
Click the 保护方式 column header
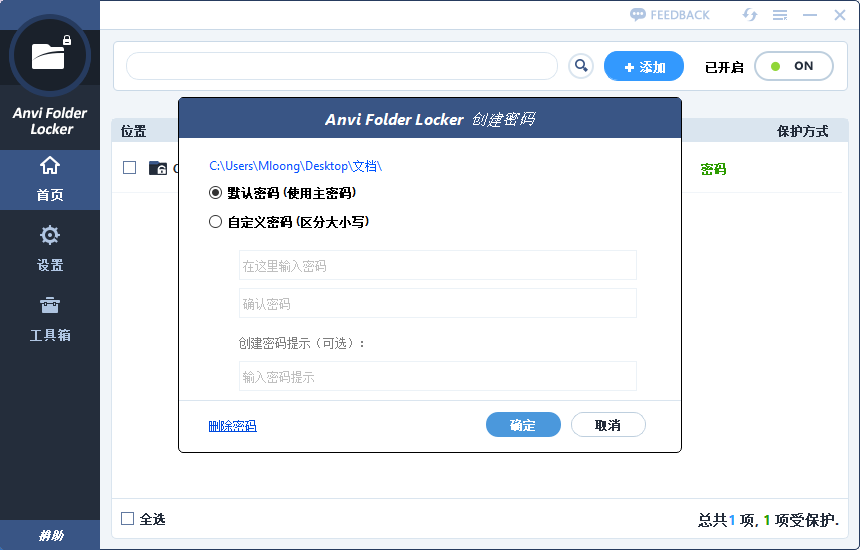click(802, 131)
